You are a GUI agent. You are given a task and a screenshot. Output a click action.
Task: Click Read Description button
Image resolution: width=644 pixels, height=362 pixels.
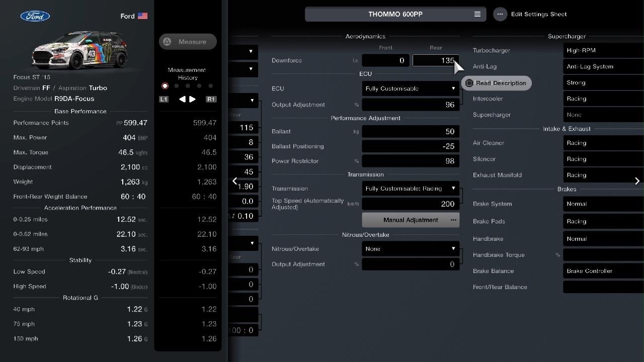click(496, 83)
